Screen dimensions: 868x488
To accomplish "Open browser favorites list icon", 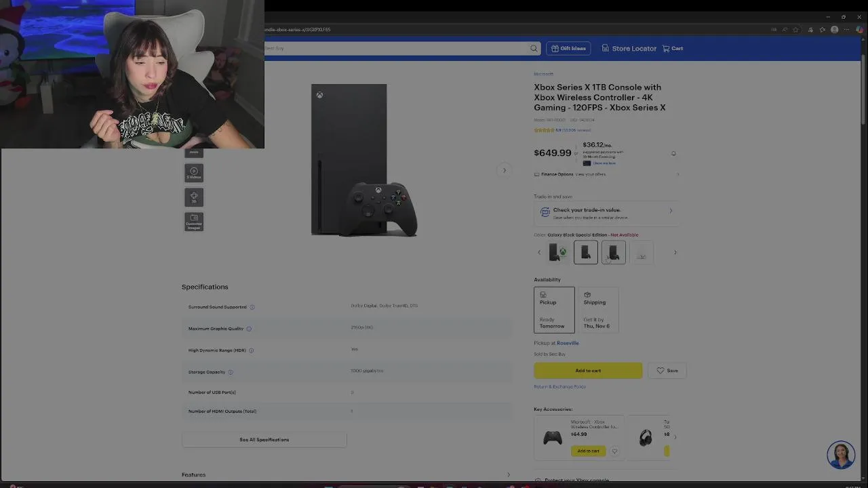I will coord(823,30).
